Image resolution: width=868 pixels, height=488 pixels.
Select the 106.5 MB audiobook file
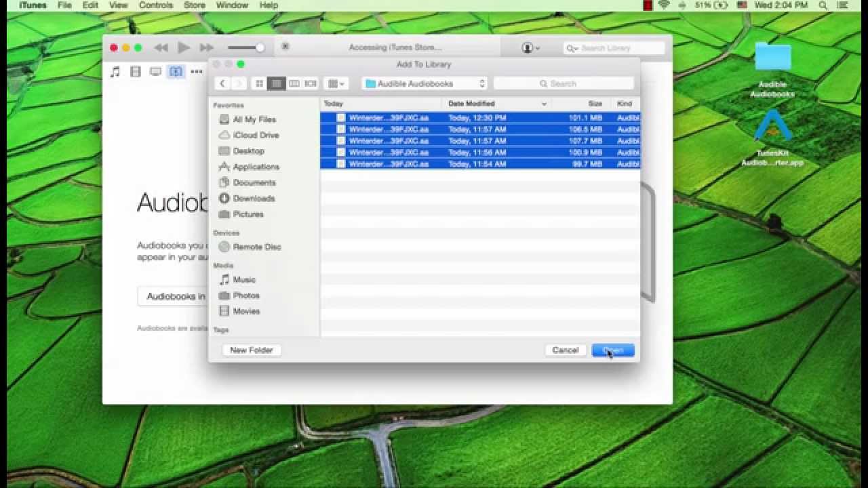coord(480,129)
